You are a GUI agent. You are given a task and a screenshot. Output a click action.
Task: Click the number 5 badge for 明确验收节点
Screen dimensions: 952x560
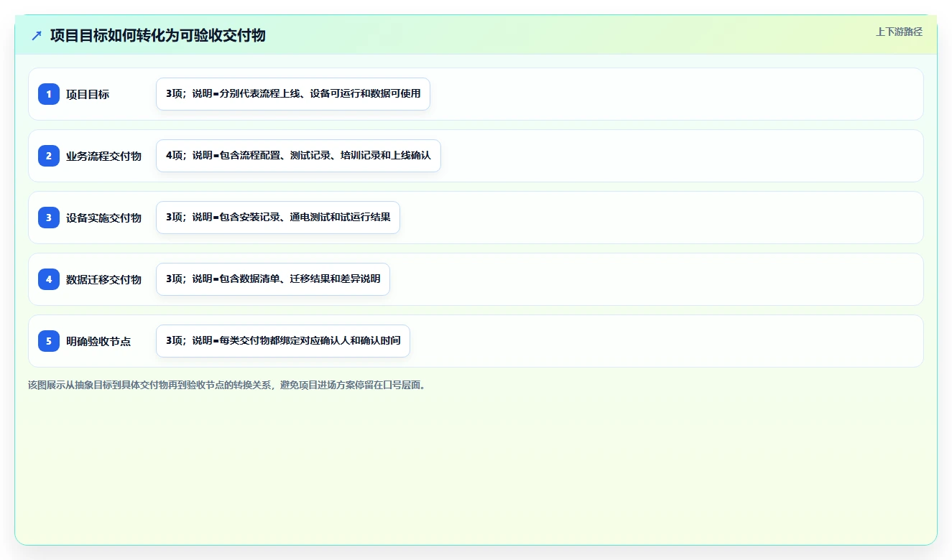49,341
